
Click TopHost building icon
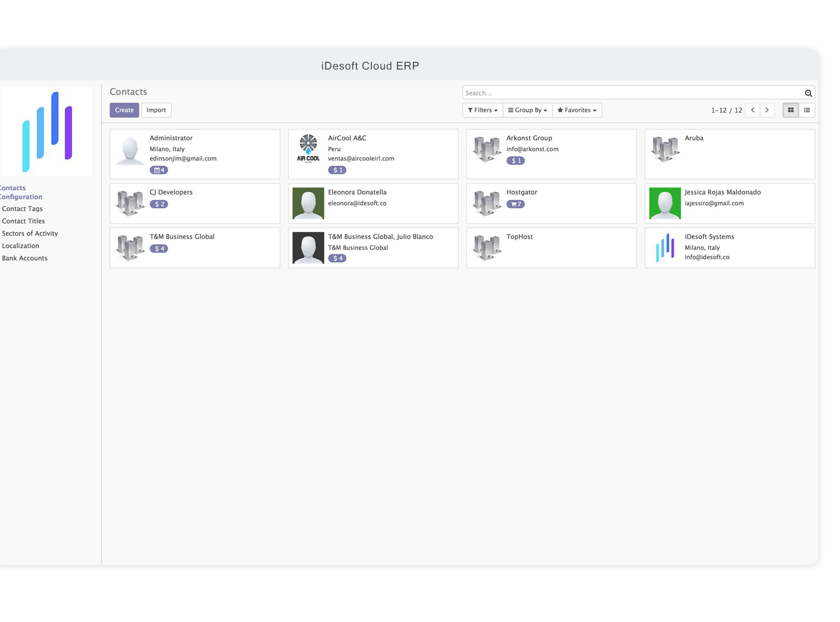coord(487,248)
